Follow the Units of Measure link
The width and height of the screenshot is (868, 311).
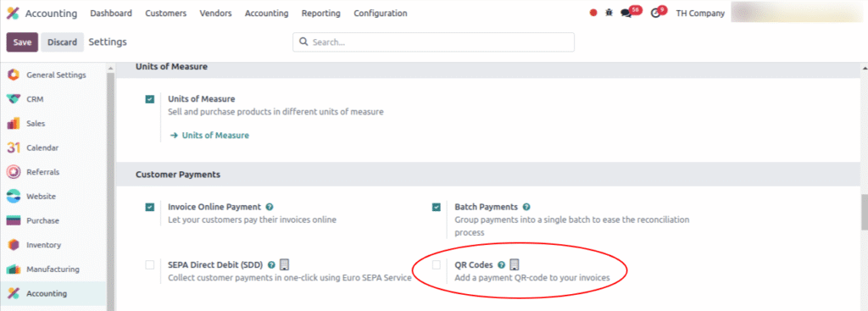215,135
